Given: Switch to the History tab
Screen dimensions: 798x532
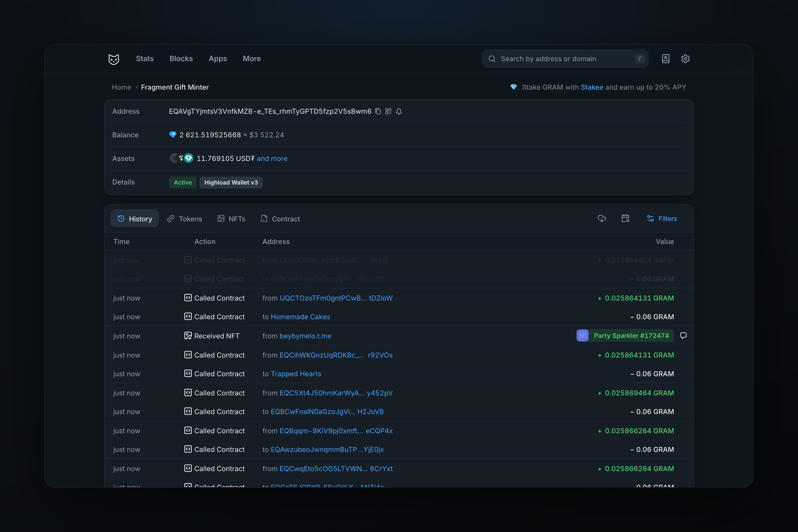Looking at the screenshot, I should tap(134, 218).
